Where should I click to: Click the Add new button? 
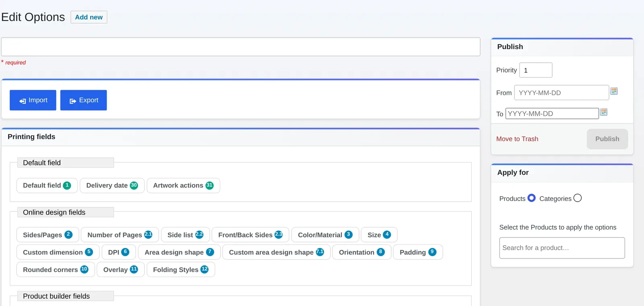click(89, 17)
